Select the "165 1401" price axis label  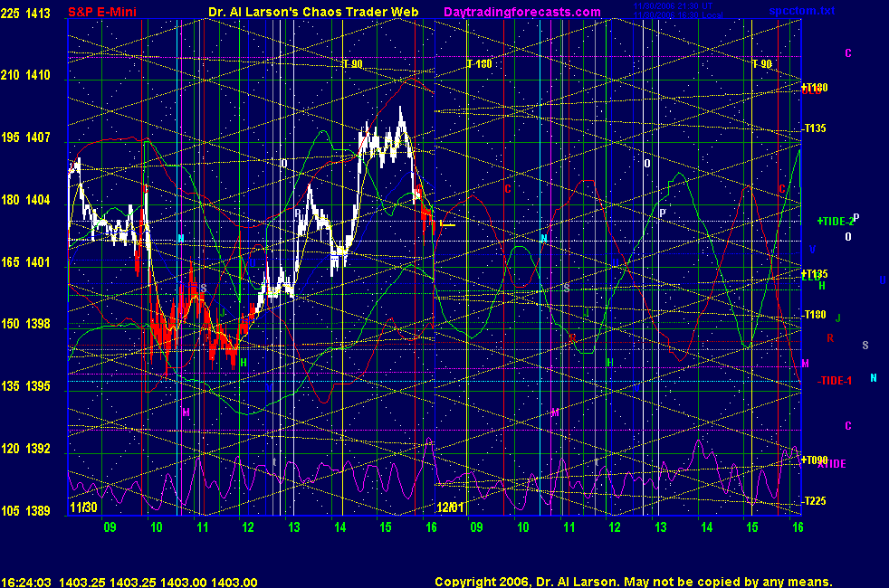(25, 261)
